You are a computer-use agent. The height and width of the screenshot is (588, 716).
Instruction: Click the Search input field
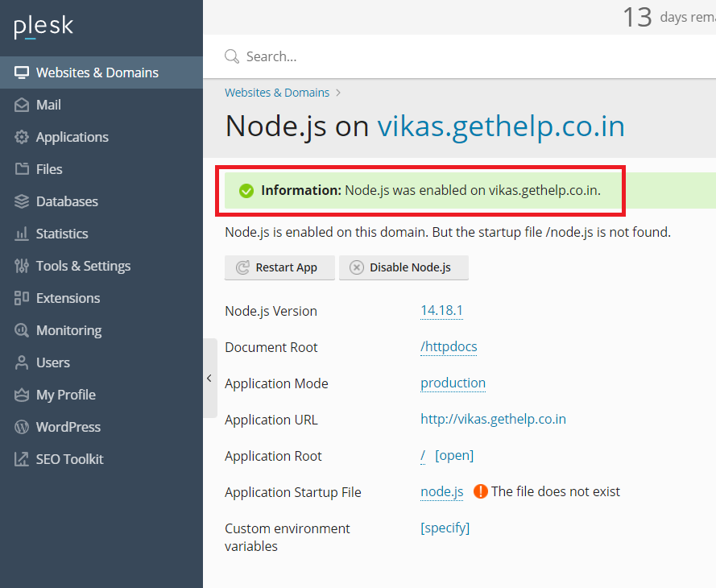pos(467,56)
